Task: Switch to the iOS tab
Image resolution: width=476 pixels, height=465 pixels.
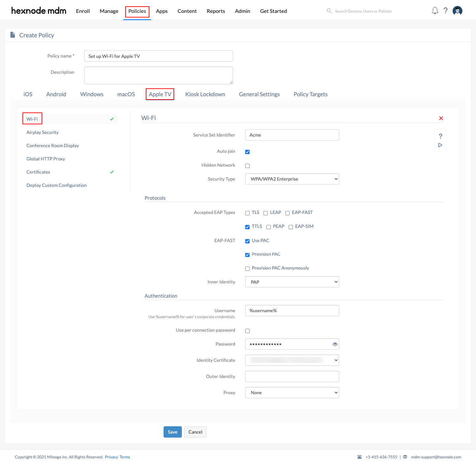Action: (28, 94)
